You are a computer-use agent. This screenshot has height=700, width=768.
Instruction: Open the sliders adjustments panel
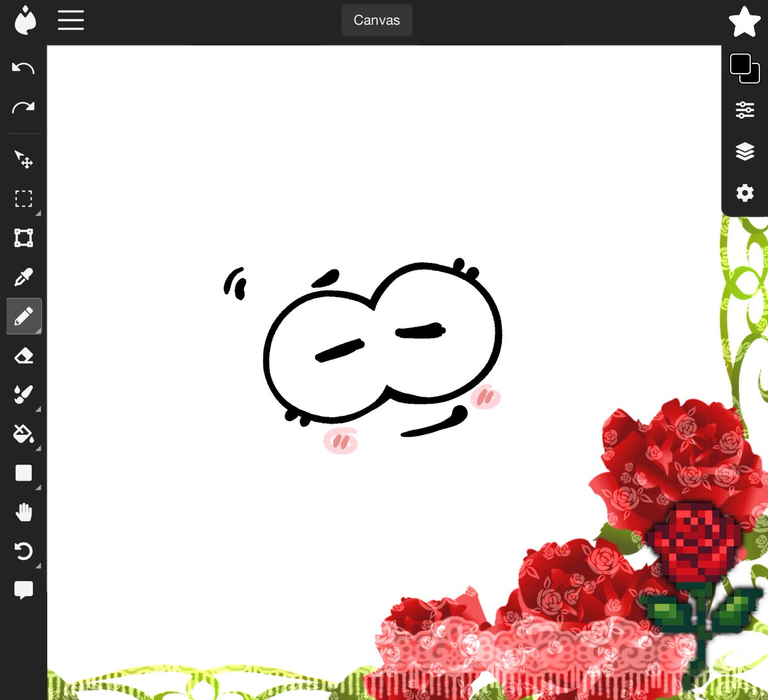745,110
